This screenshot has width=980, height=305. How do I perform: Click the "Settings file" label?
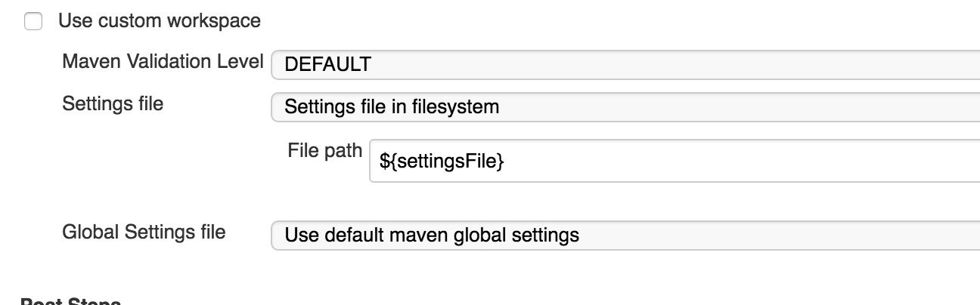(113, 103)
